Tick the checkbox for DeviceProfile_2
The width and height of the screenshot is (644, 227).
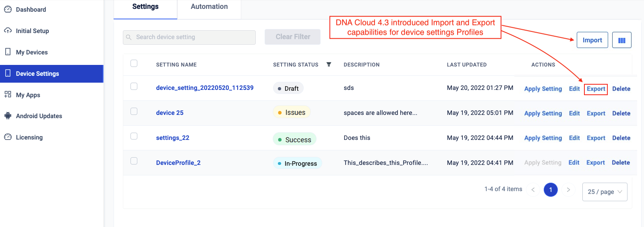pos(134,161)
